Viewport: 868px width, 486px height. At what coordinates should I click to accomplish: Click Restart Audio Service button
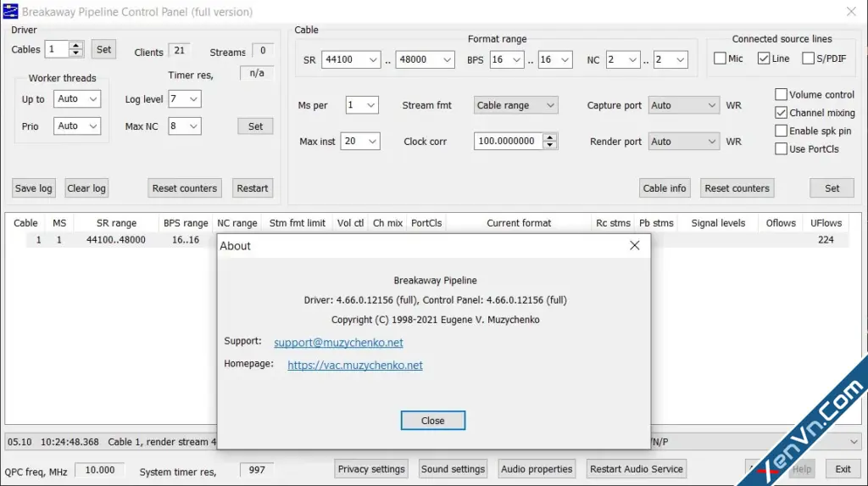[636, 469]
